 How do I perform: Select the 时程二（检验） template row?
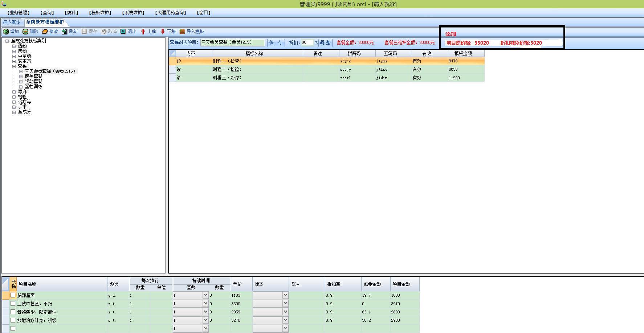pyautogui.click(x=327, y=69)
